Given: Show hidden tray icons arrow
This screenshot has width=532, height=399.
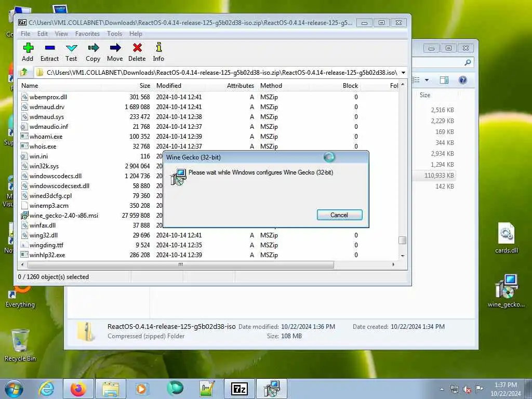Looking at the screenshot, I should click(442, 389).
